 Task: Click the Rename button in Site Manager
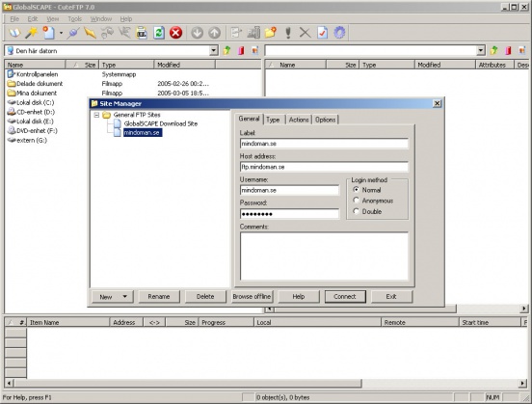point(159,296)
